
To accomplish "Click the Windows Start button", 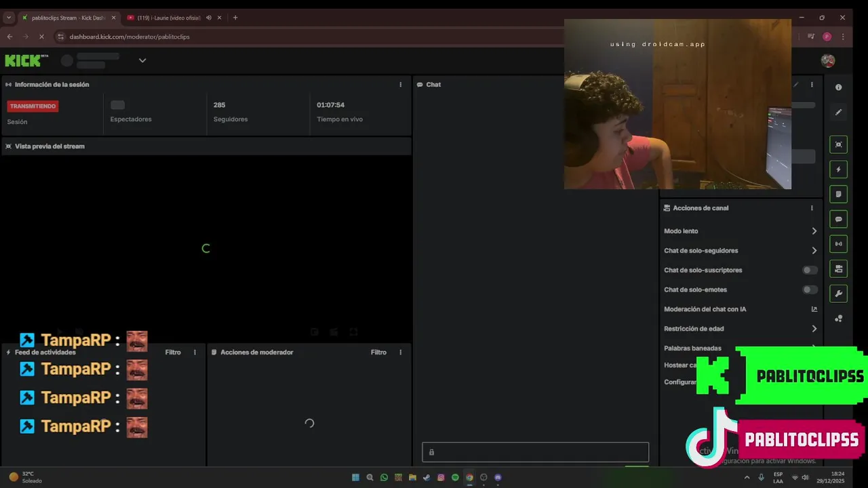I will tap(355, 477).
